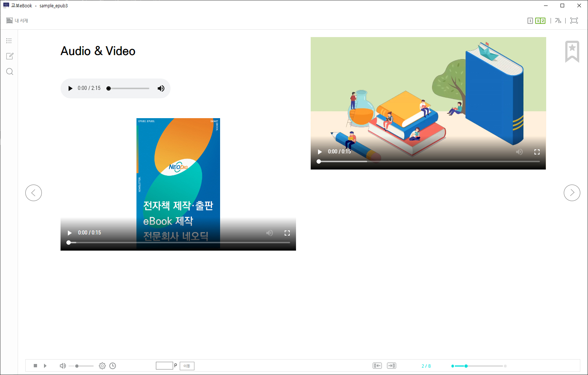The width and height of the screenshot is (588, 375).
Task: Focus the page number input field
Action: coord(164,365)
